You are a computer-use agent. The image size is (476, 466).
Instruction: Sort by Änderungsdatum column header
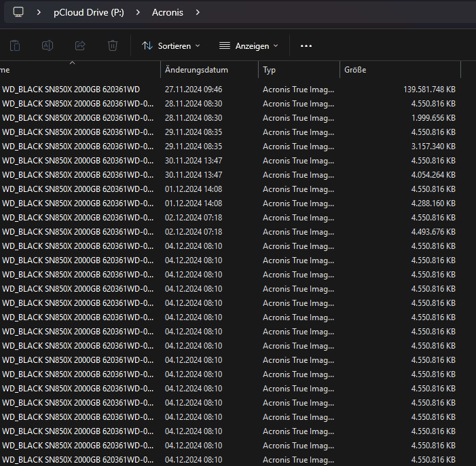click(209, 70)
